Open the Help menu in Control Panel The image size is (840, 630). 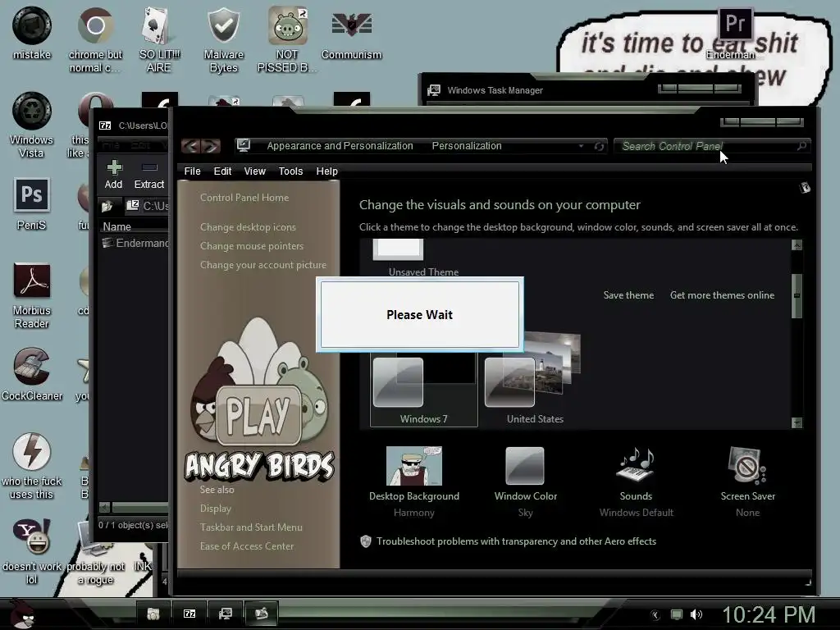tap(326, 171)
